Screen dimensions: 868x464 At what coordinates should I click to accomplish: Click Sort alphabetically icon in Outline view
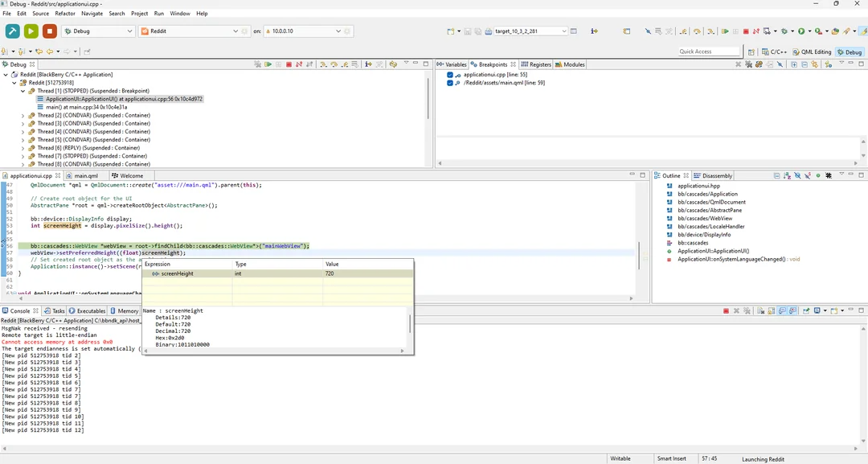click(x=787, y=175)
